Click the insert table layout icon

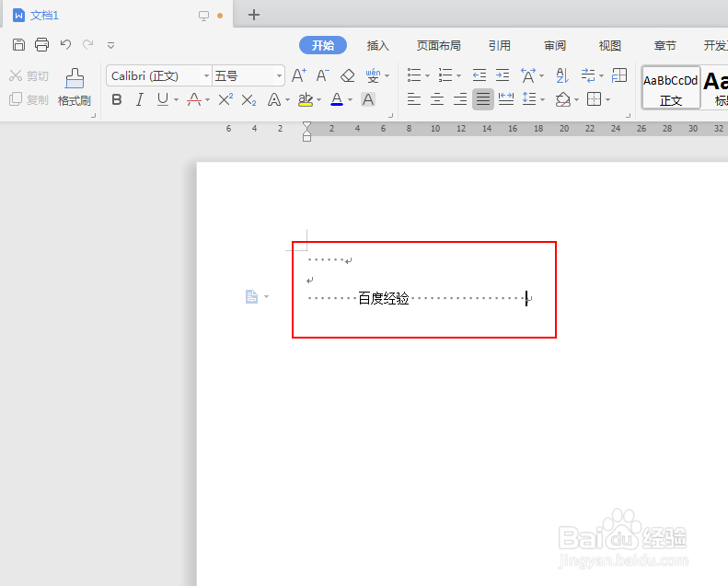pos(619,75)
